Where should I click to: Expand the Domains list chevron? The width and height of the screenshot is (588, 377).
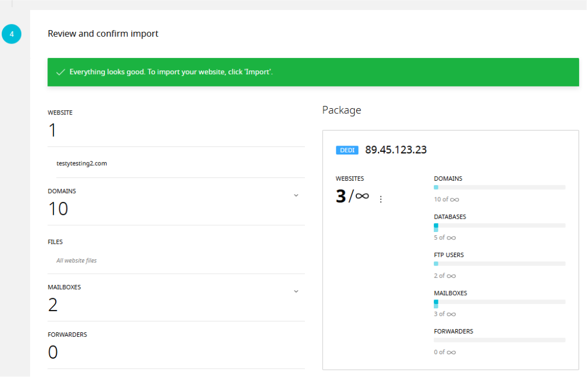(296, 195)
